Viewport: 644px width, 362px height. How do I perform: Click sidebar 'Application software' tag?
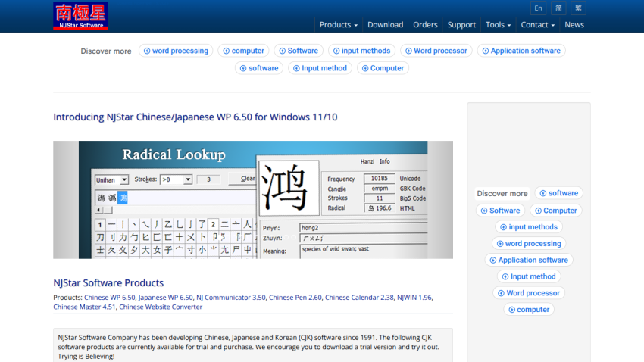coord(529,260)
